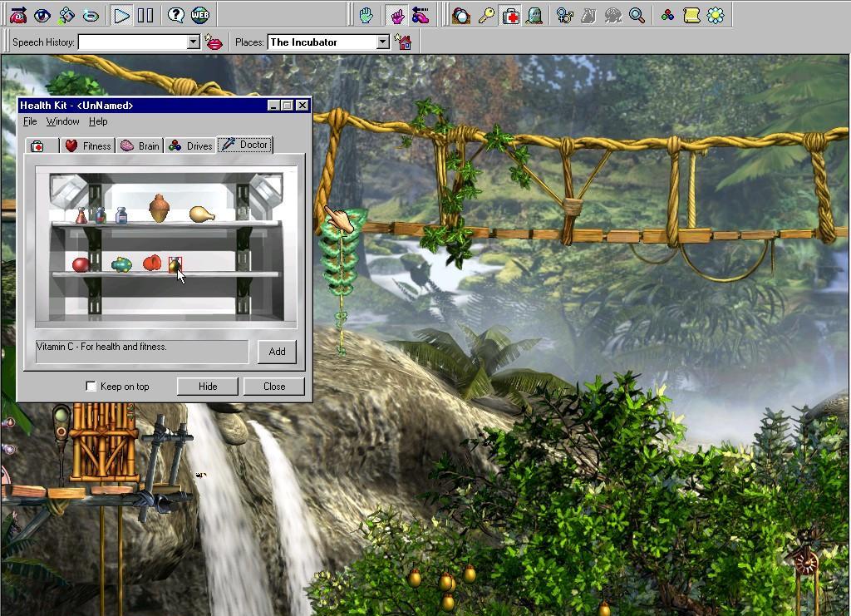Enable the Keep on top checkbox
This screenshot has height=616, width=851.
tap(91, 387)
